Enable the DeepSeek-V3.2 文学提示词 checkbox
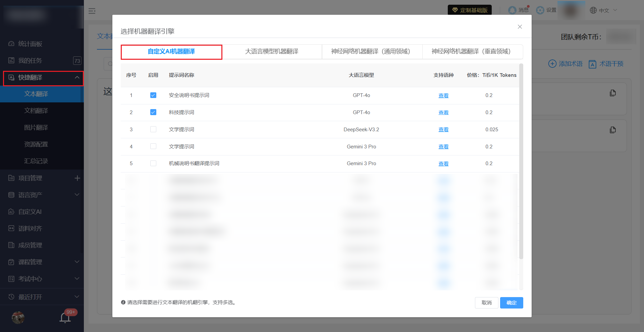644x332 pixels. pos(153,129)
